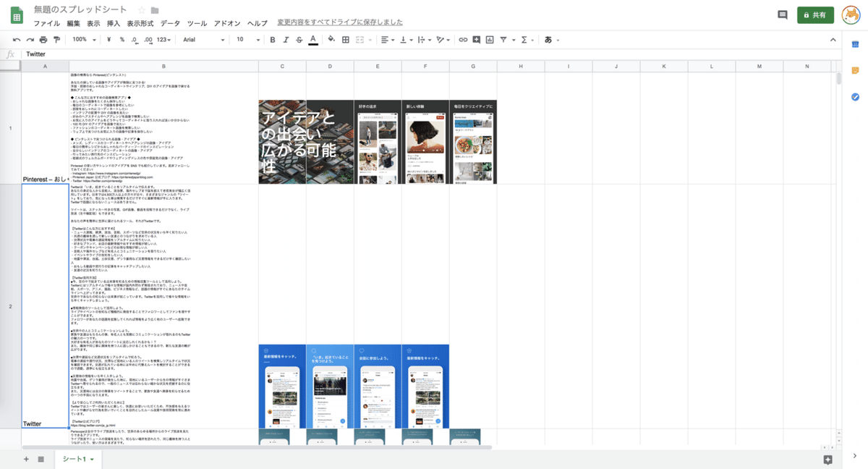Open the all sheets list
Viewport: 868px width, 469px height.
(x=41, y=459)
